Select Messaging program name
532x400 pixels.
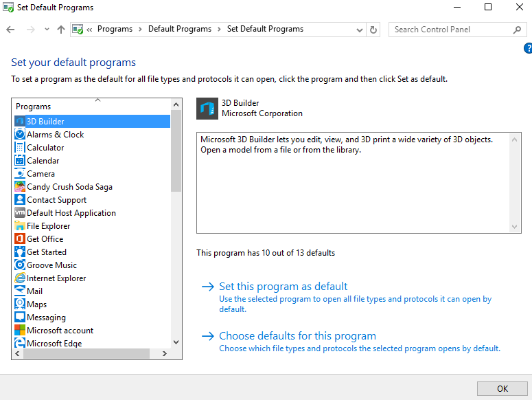pyautogui.click(x=47, y=318)
